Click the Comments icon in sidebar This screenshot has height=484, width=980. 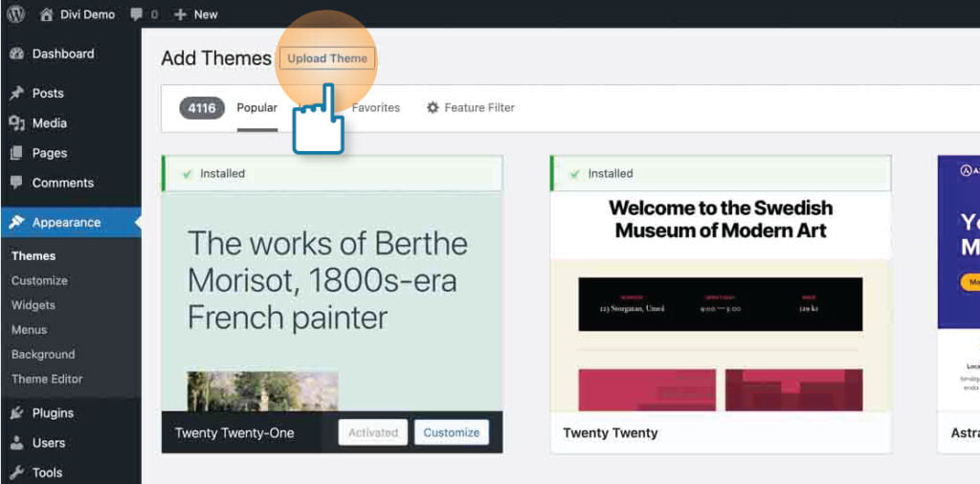coord(16,183)
